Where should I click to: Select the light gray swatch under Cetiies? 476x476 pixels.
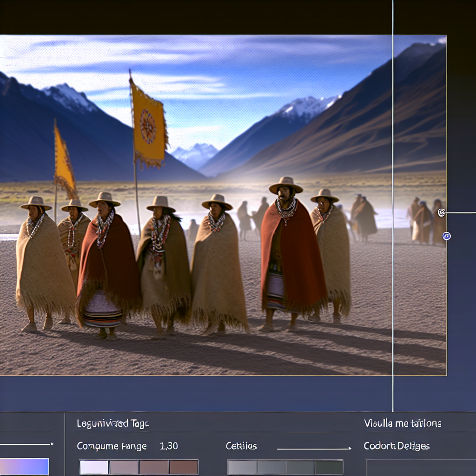coord(242,467)
